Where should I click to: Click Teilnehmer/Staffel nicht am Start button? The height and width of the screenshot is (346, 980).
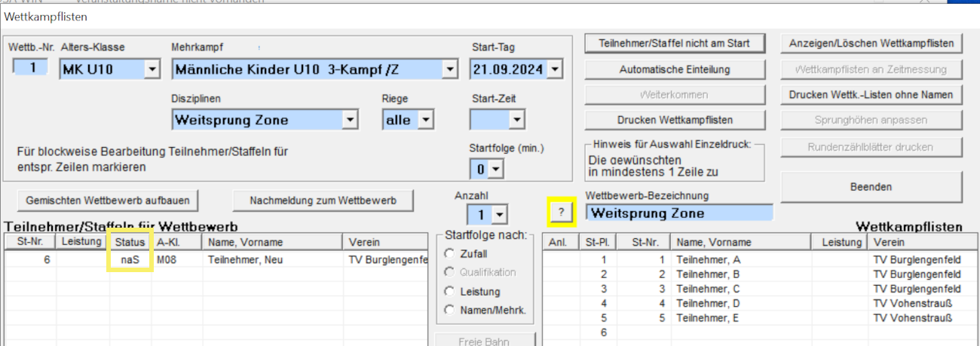[x=674, y=43]
